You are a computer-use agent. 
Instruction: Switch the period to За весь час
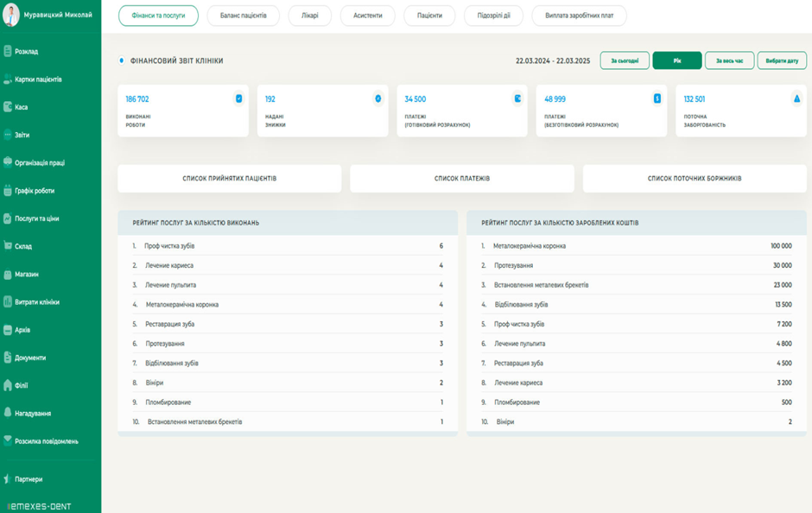[x=729, y=61]
